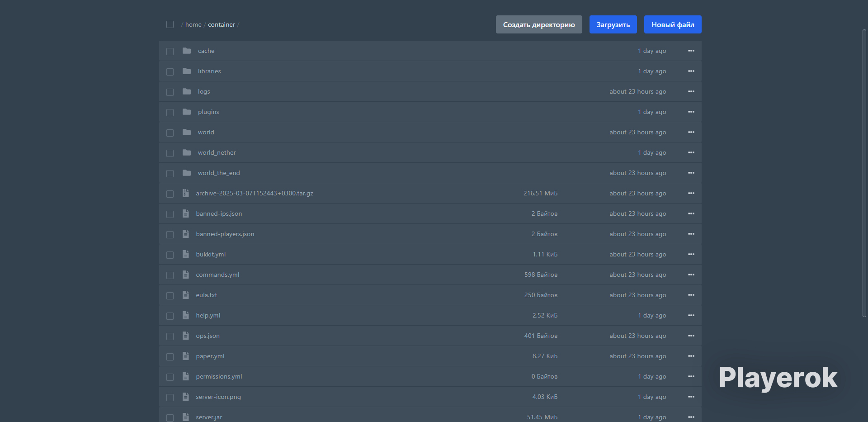Open the three-dot menu for world_nether
This screenshot has height=422, width=868.
click(691, 152)
